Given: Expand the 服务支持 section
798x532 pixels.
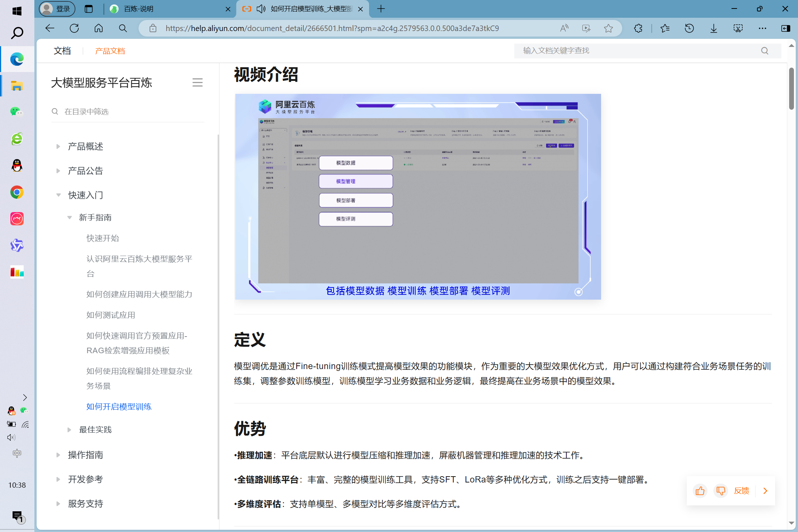Looking at the screenshot, I should 58,504.
